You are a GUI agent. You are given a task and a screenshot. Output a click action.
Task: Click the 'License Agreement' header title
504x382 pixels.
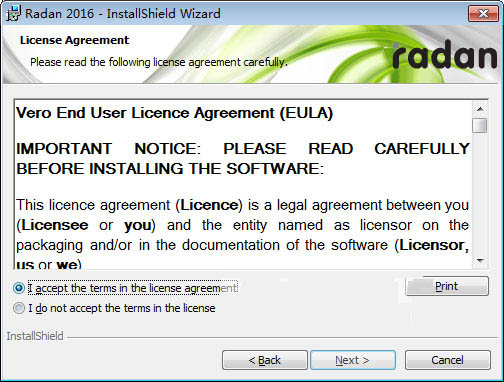click(x=74, y=40)
